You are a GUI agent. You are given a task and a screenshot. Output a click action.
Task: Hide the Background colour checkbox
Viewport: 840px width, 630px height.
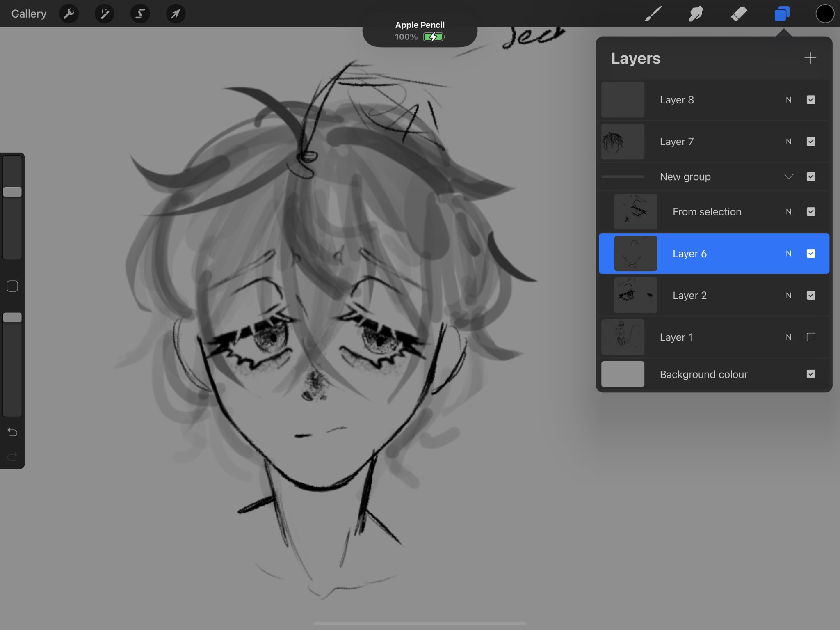pyautogui.click(x=811, y=374)
